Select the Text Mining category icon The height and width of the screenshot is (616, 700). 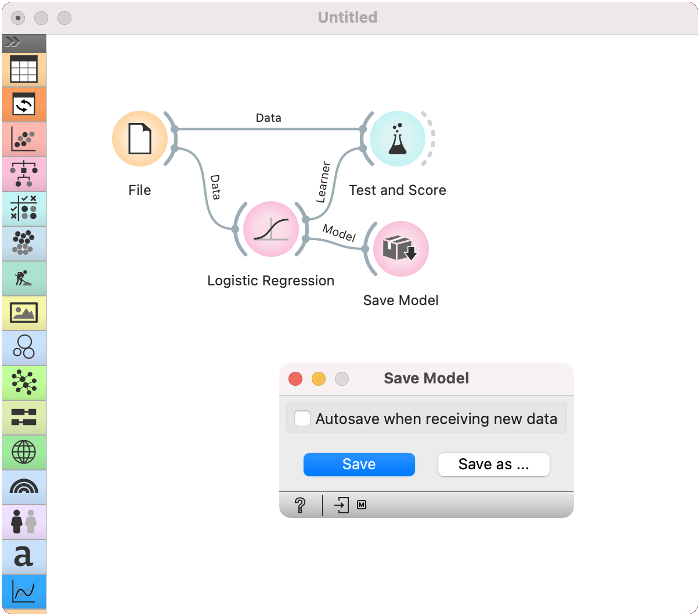point(23,557)
